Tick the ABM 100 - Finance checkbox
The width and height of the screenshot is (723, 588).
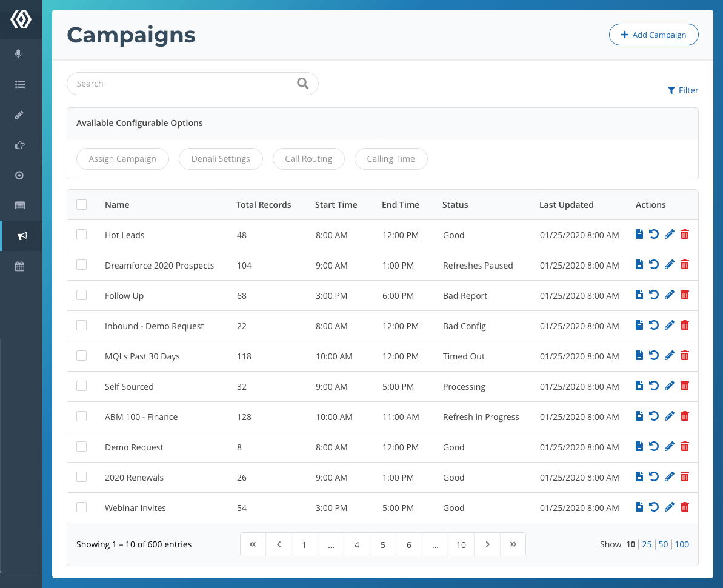click(x=82, y=416)
